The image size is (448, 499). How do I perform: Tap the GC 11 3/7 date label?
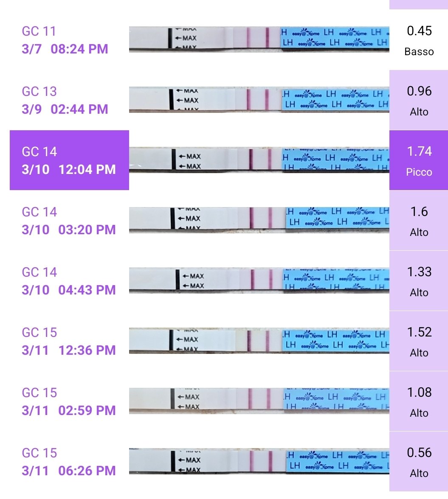(x=65, y=40)
